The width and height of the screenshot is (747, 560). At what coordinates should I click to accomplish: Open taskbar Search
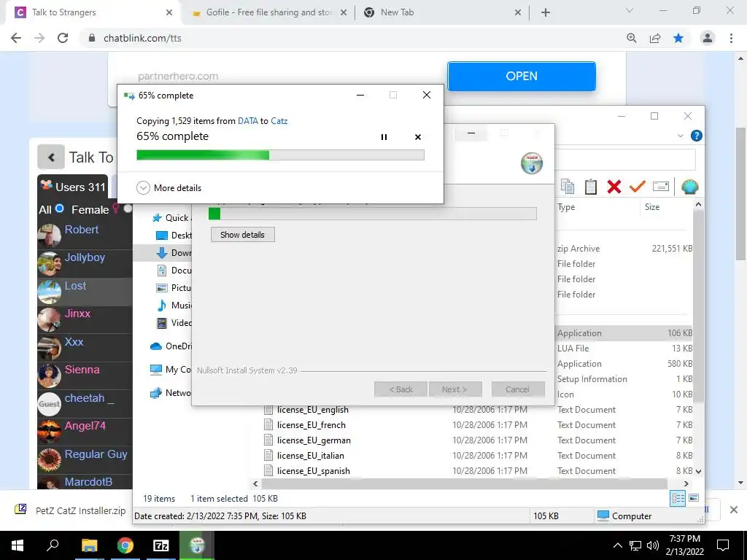click(53, 545)
